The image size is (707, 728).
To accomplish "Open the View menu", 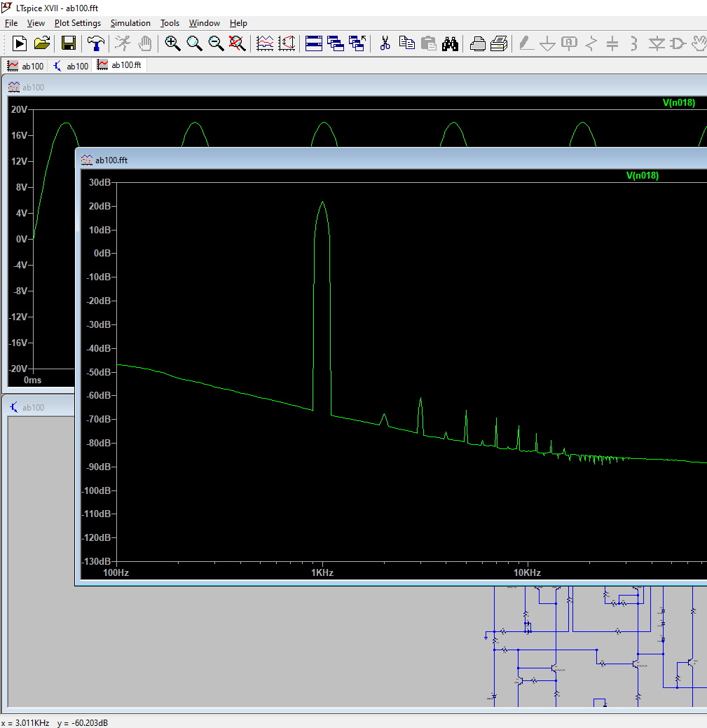I will [36, 22].
